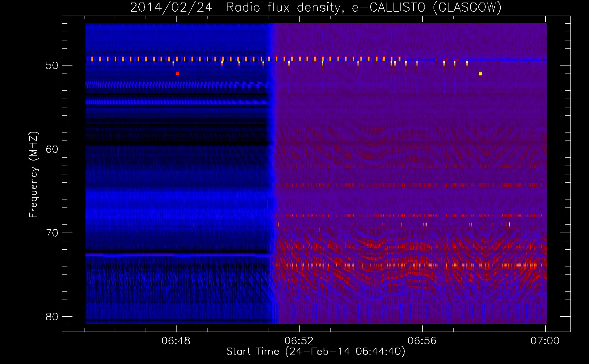Click the plot title "2014/02/24 Radio flux density, e-CALLISTO (GLASGOW)"
Viewport: 589px width, 364px height.
316,7
